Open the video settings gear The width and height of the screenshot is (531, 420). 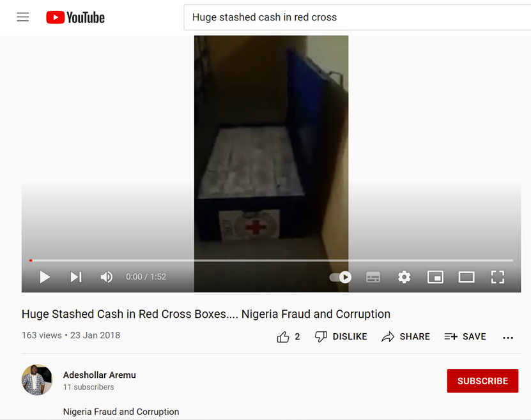pyautogui.click(x=404, y=277)
